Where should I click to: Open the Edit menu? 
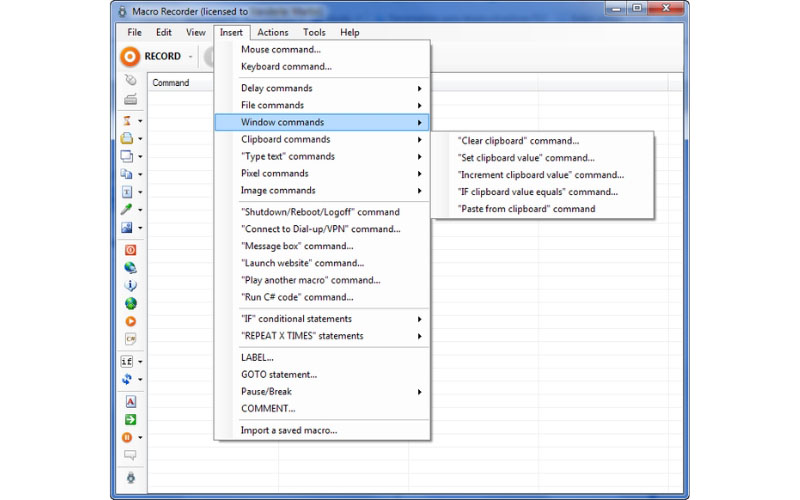(164, 32)
